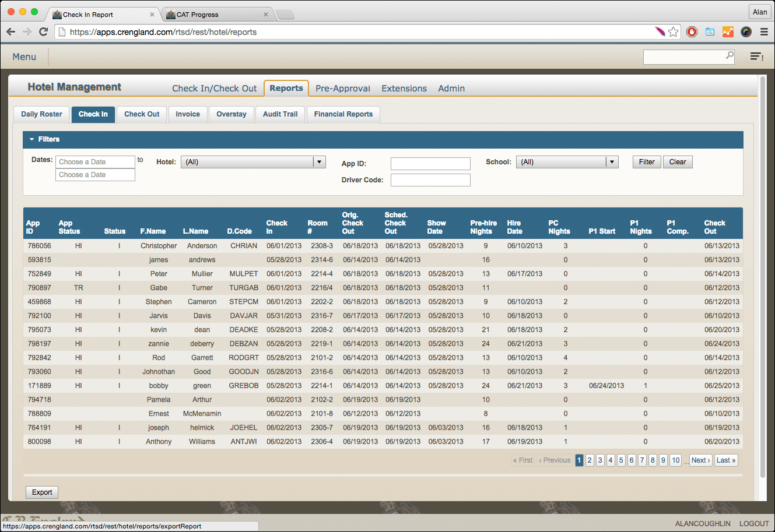Click the App ID input field

point(430,164)
